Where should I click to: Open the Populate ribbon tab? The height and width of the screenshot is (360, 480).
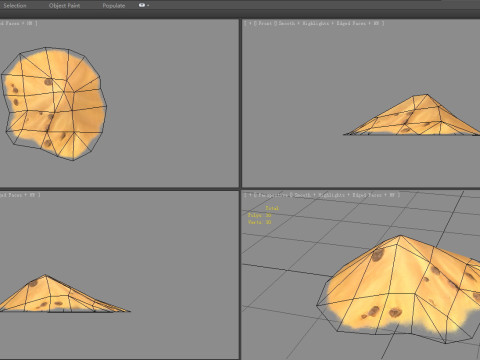[x=114, y=6]
